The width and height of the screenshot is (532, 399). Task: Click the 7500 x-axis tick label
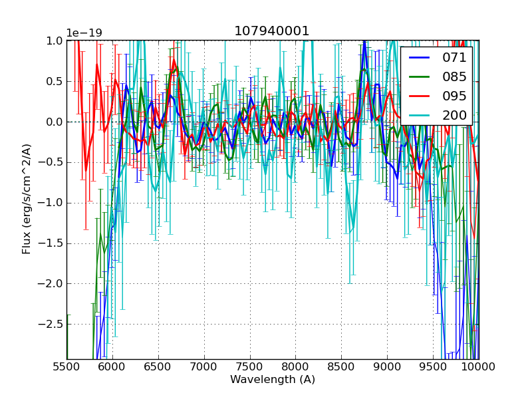click(x=250, y=366)
